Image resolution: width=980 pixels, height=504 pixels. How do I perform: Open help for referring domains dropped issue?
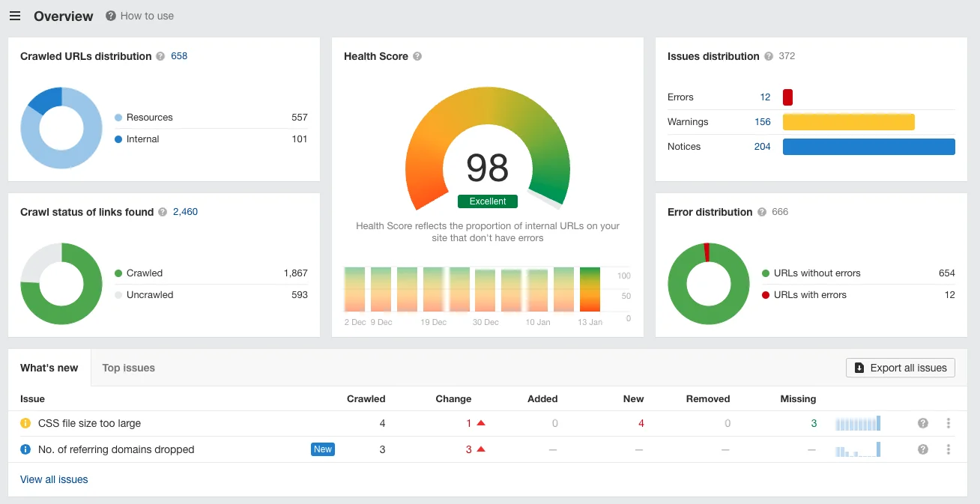[923, 449]
